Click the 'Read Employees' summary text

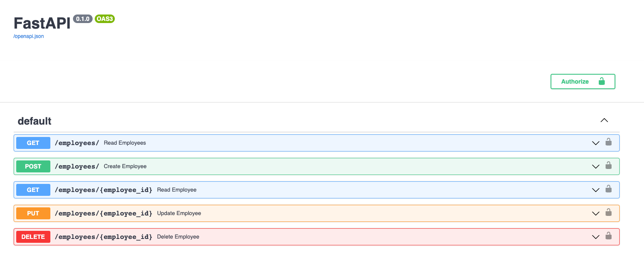125,143
